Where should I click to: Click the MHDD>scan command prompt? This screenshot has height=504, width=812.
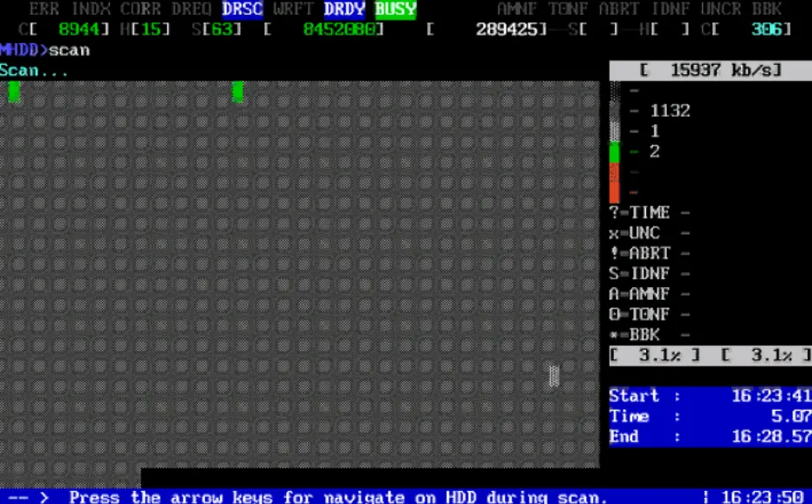pos(45,50)
